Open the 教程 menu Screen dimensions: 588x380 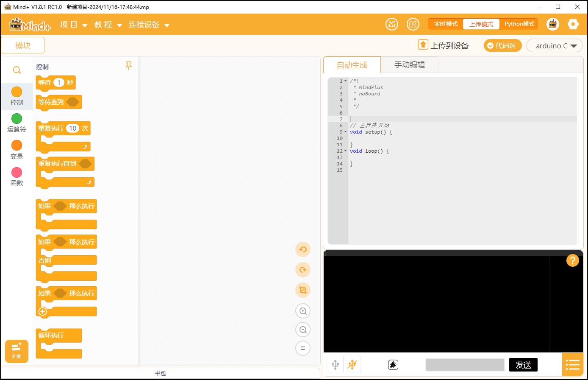pyautogui.click(x=108, y=25)
